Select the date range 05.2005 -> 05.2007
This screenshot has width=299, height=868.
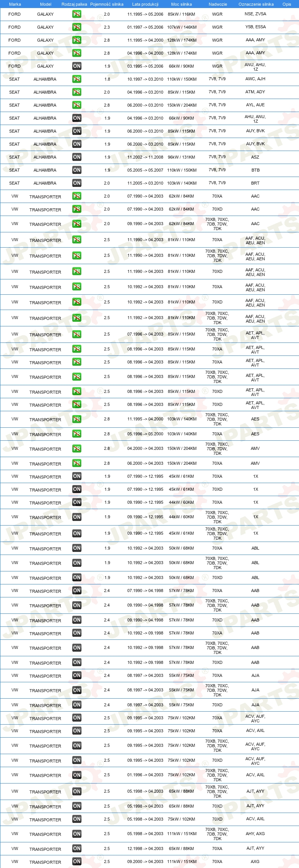tap(145, 170)
